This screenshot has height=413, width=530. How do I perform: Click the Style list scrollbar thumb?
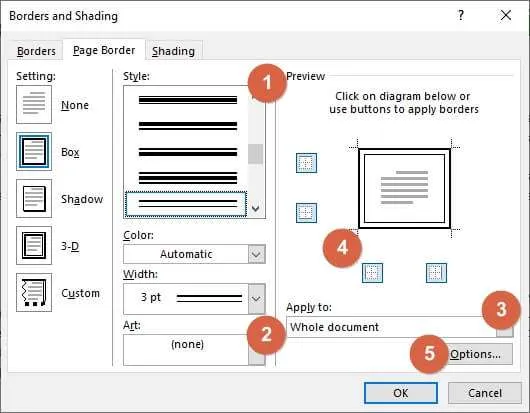click(256, 154)
